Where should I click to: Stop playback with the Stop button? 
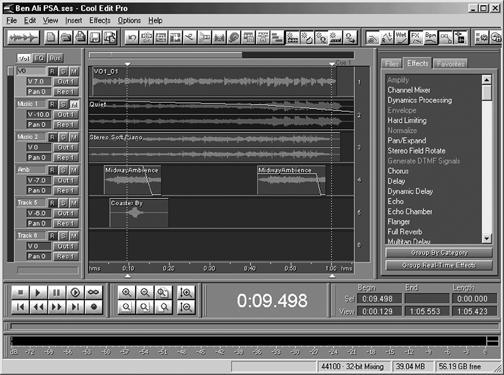(20, 292)
